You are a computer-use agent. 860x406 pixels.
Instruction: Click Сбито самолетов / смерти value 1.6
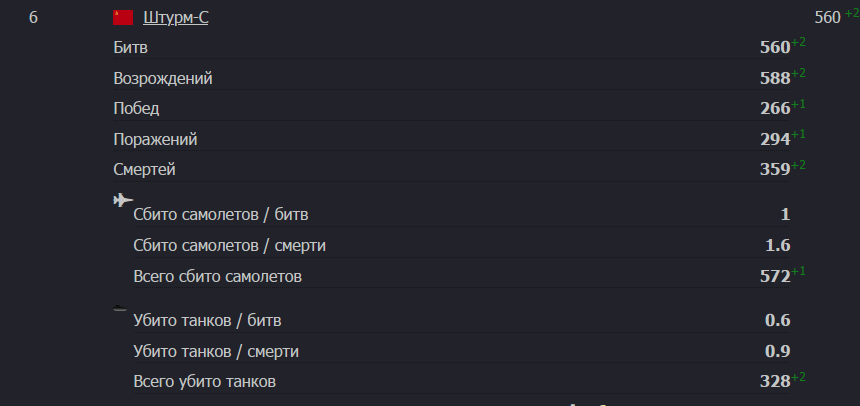778,245
